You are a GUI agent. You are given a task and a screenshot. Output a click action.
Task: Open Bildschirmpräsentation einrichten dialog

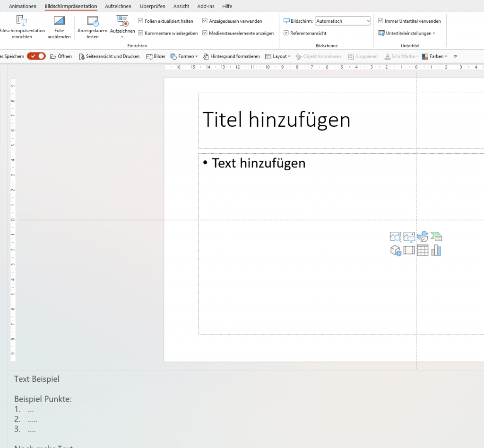pyautogui.click(x=22, y=27)
